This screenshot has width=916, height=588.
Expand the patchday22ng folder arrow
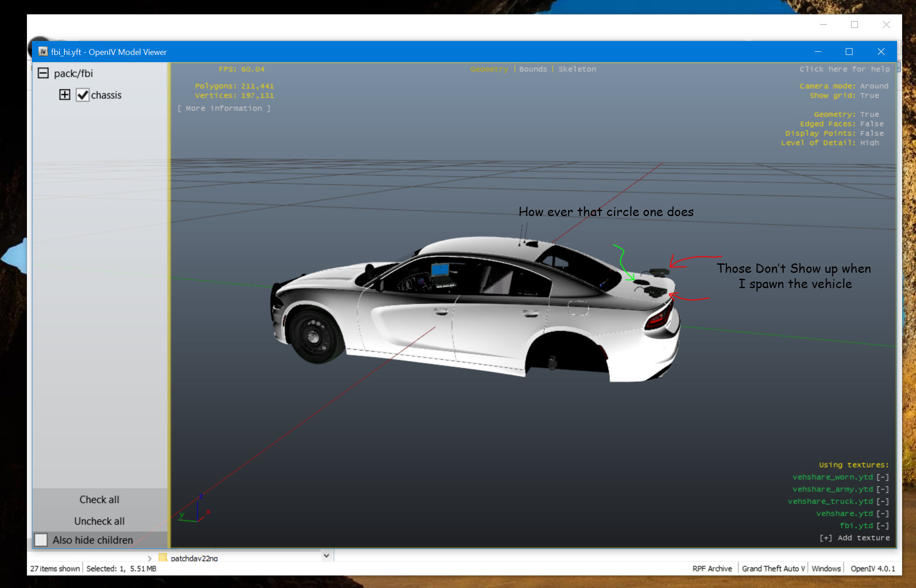(150, 558)
